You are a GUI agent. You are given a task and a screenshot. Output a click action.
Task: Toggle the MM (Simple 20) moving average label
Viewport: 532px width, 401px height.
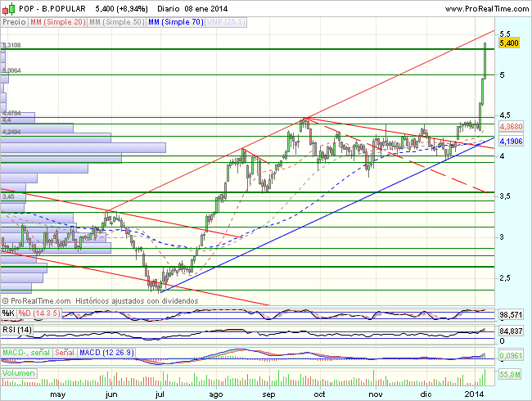tap(57, 22)
